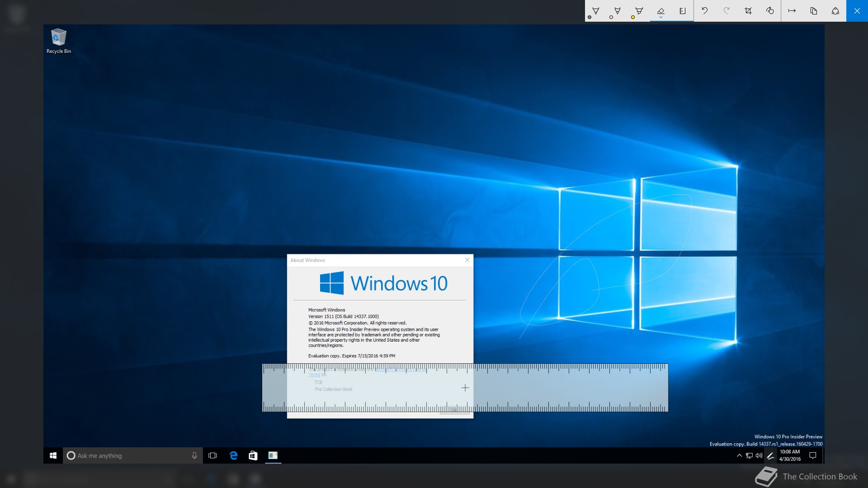Select the highlighter tool
The height and width of the screenshot is (488, 868).
coord(639,11)
